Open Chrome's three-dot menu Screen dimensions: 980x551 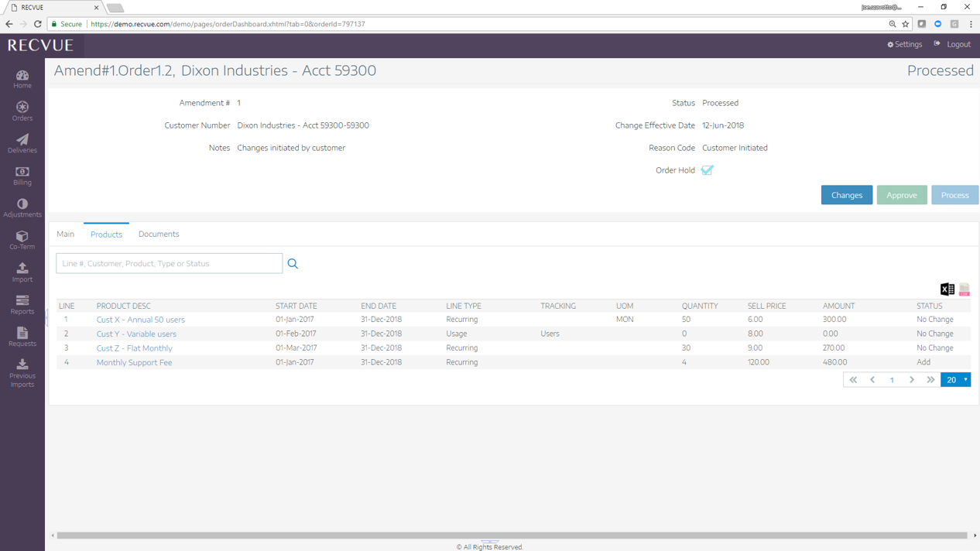(971, 24)
